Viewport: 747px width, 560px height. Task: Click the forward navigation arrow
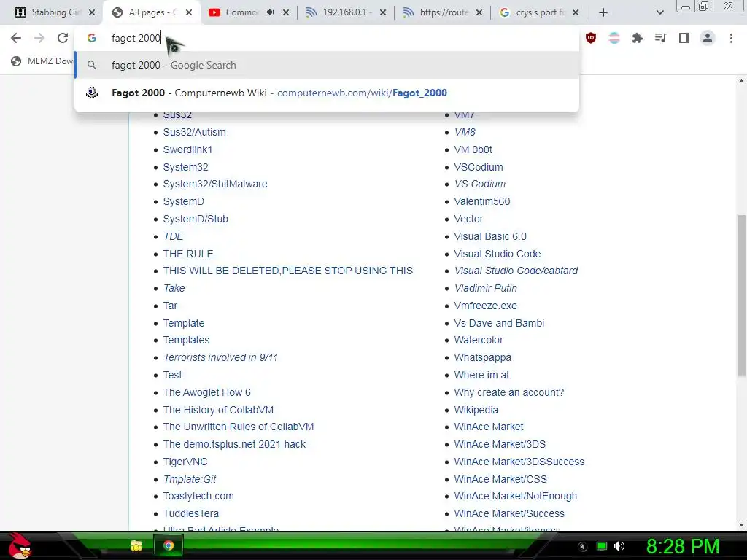pyautogui.click(x=39, y=38)
